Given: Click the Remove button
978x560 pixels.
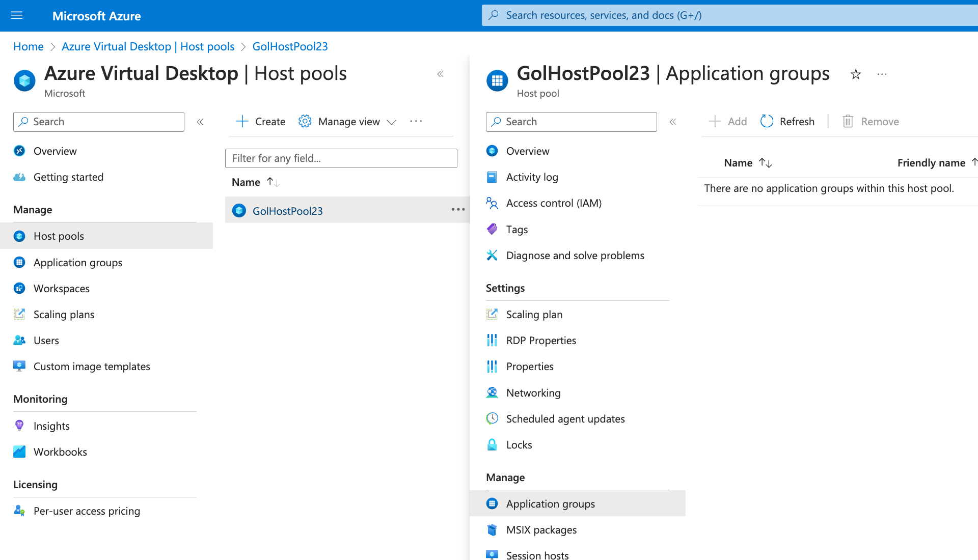Looking at the screenshot, I should pyautogui.click(x=871, y=121).
